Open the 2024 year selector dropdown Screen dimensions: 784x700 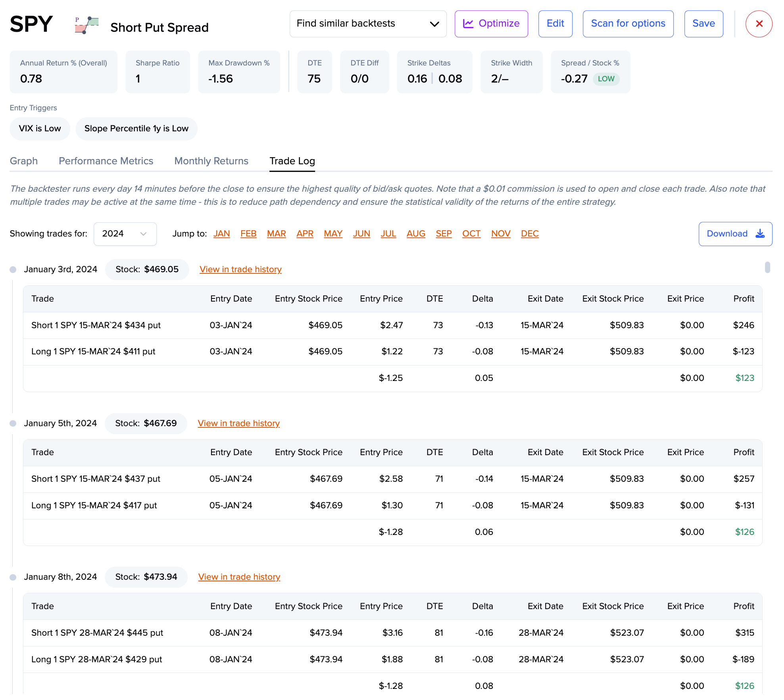coord(125,234)
